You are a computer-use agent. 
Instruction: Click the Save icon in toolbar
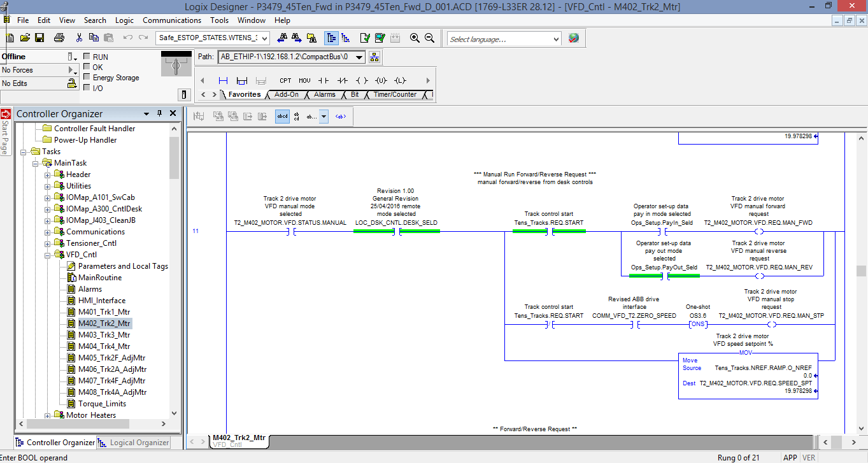[39, 38]
